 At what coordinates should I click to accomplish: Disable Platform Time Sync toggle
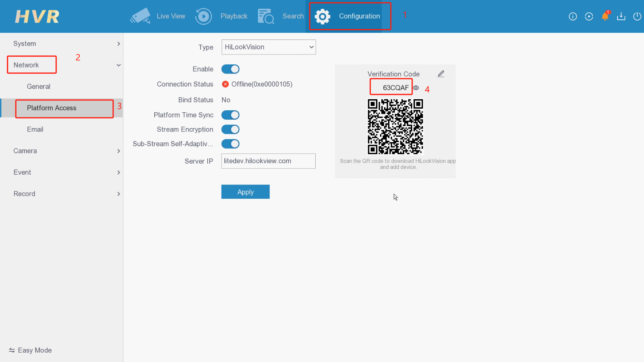click(230, 115)
